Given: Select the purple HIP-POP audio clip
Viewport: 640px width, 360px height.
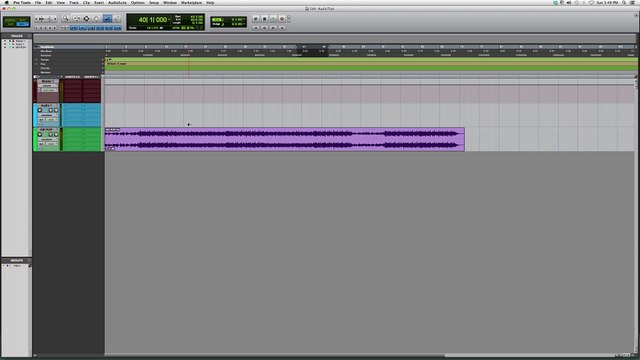Looking at the screenshot, I should [284, 139].
